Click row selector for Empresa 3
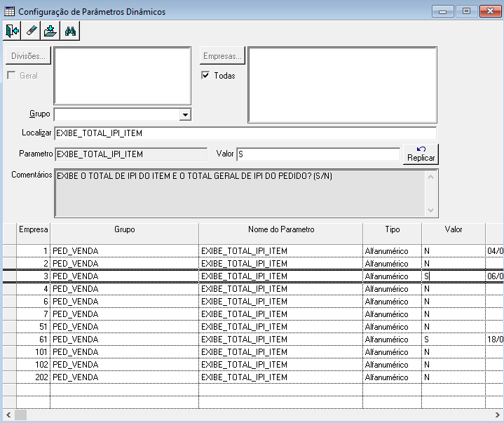This screenshot has height=423, width=504. coord(10,276)
